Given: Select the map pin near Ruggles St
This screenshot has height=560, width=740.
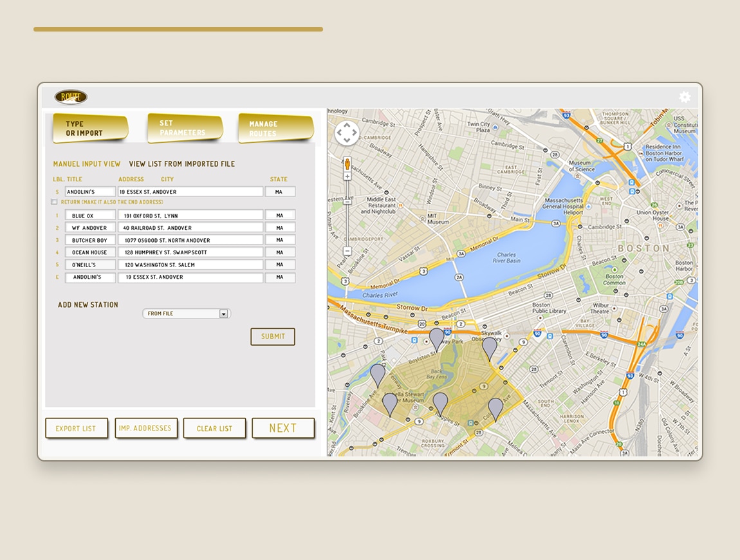Looking at the screenshot, I should pyautogui.click(x=440, y=404).
